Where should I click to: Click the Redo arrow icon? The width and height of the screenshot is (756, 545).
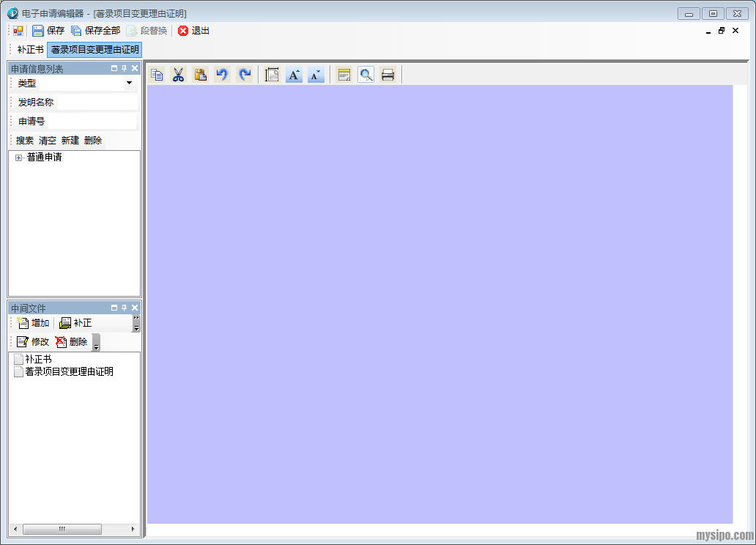[x=245, y=75]
